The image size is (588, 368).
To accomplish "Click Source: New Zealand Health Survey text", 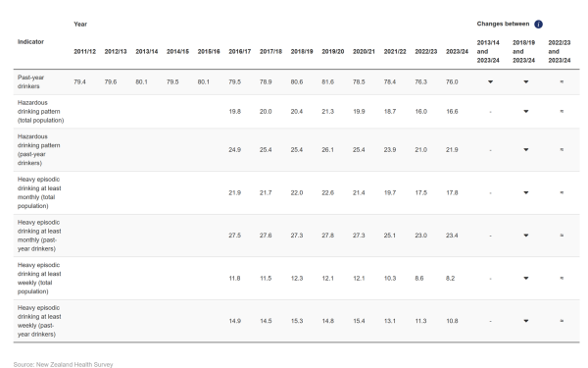I will 63,364.
